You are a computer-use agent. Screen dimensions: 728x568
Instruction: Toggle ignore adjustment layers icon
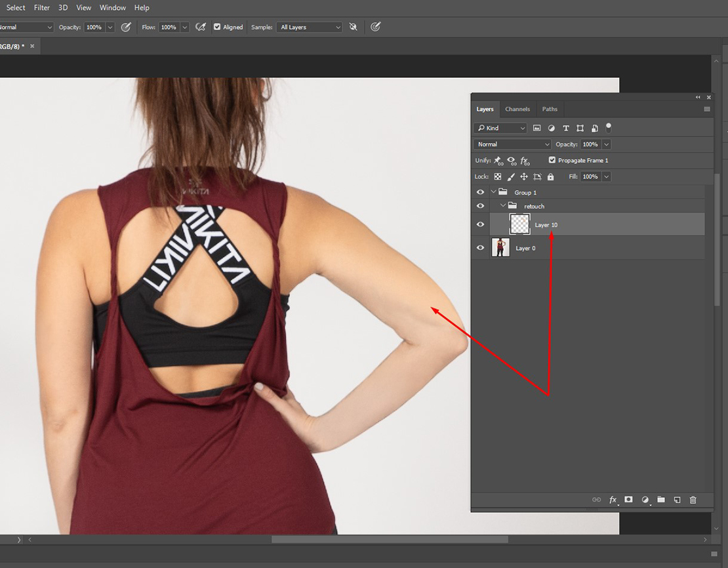(354, 27)
